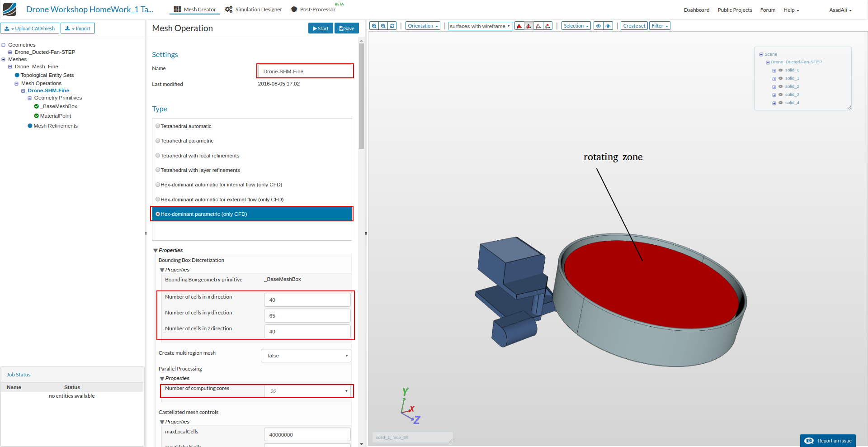This screenshot has height=447, width=868.
Task: Click Upload CAD/mesh button
Action: 30,28
